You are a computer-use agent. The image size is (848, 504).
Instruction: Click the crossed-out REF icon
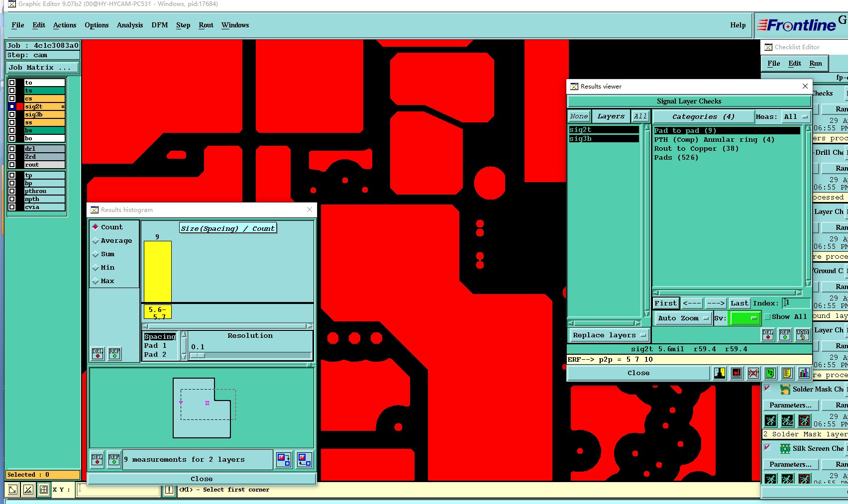(x=753, y=373)
